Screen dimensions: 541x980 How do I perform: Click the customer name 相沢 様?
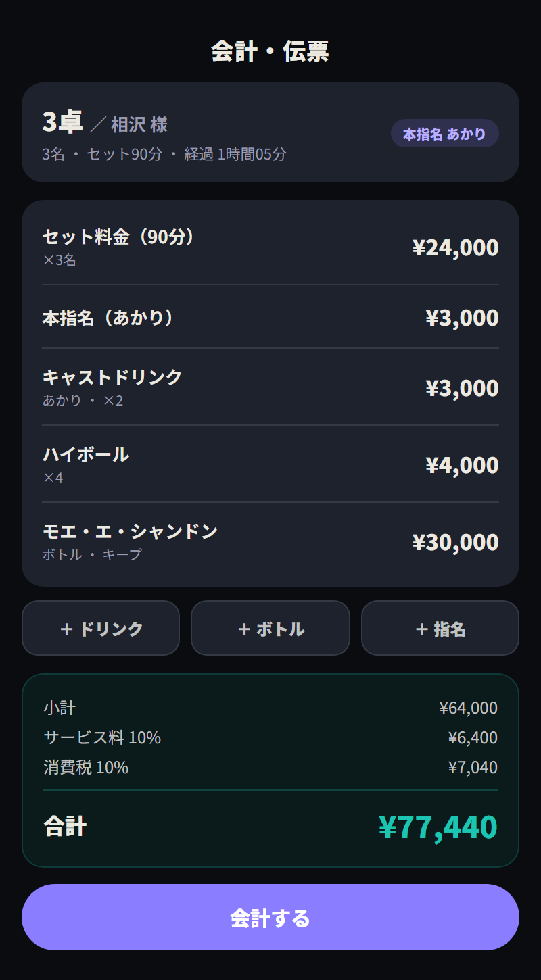point(139,124)
